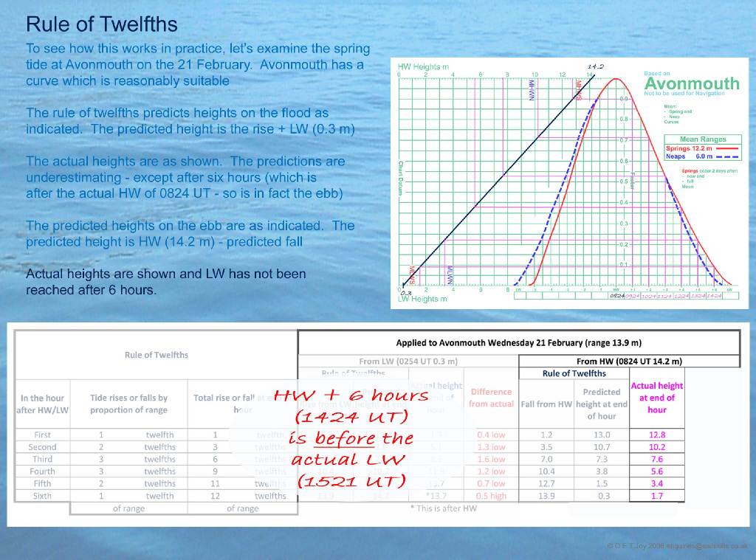This screenshot has height=560, width=756.
Task: Click the magenta 'Actual height at end of hour' header
Action: tap(656, 398)
